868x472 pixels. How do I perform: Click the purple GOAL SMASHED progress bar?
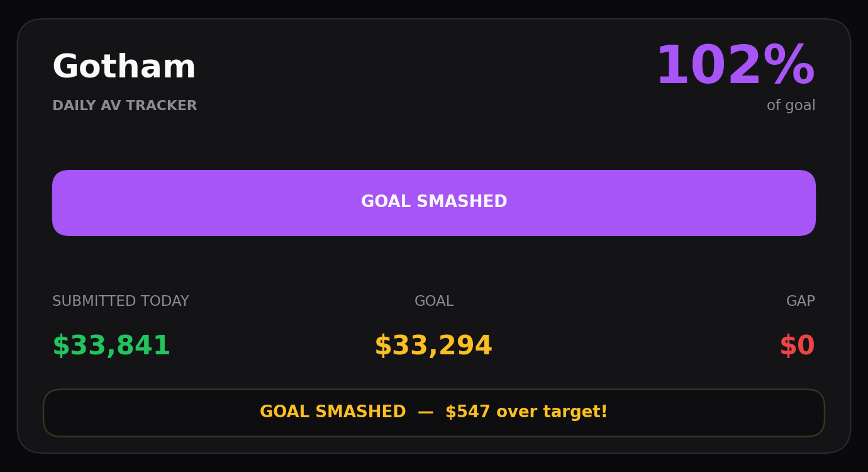click(434, 203)
